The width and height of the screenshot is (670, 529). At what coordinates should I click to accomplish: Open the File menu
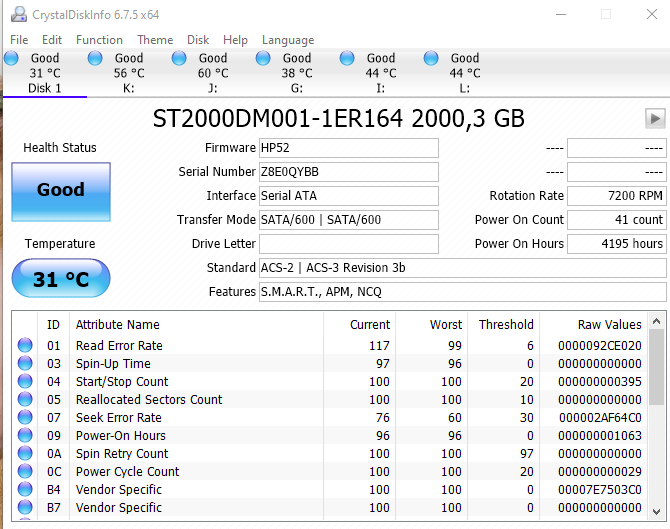[19, 40]
